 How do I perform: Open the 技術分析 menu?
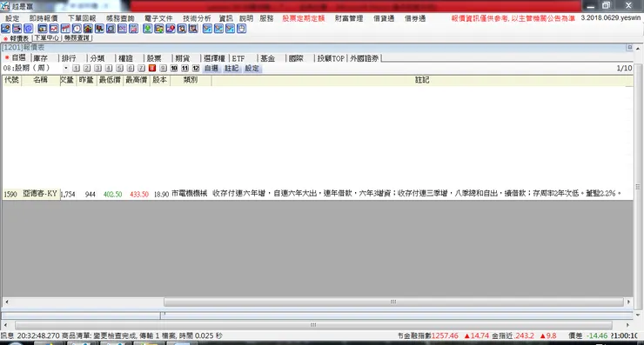click(x=197, y=18)
